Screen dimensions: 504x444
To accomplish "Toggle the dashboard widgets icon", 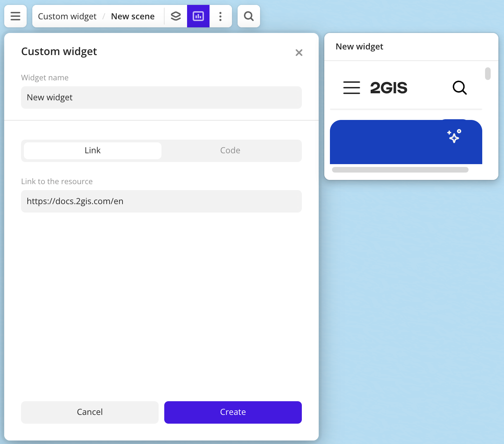I will (198, 16).
